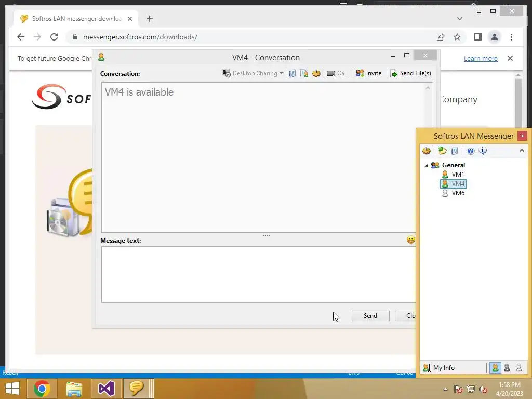Screen dimensions: 532x399
Task: Click Send File(s) in conversation toolbar
Action: (x=411, y=73)
